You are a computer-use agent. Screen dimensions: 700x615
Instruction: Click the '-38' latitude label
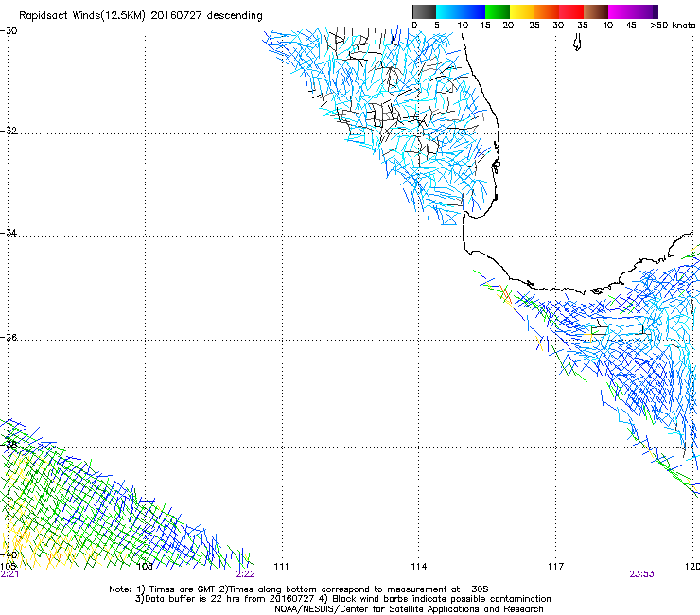pyautogui.click(x=9, y=445)
